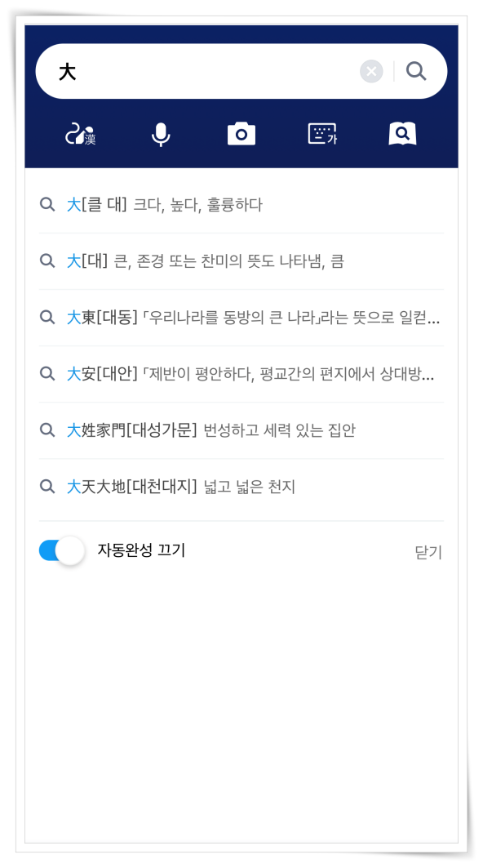Click the 자동완성 끄기 label text
The image size is (483, 868).
141,550
